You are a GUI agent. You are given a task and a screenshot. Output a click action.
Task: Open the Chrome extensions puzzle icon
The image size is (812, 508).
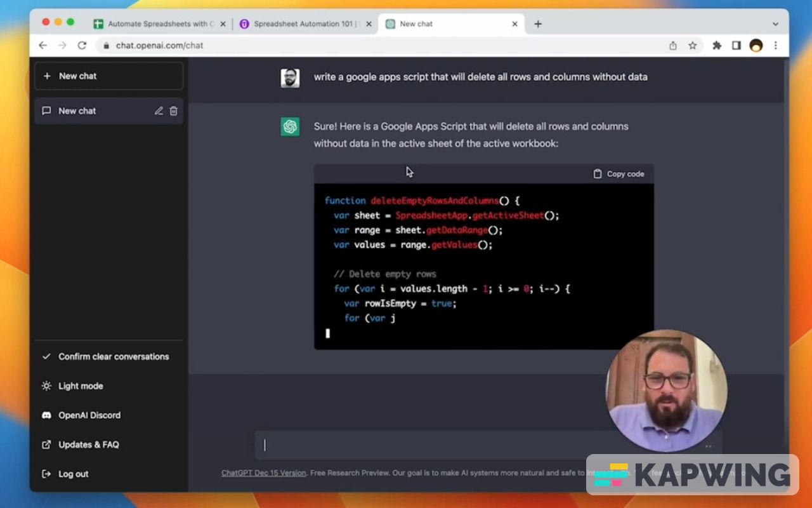[717, 45]
